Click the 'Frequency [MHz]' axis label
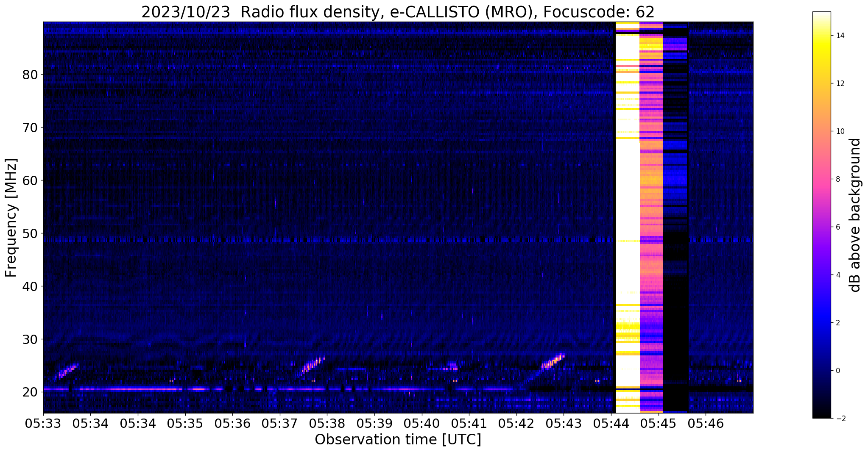 pyautogui.click(x=11, y=218)
